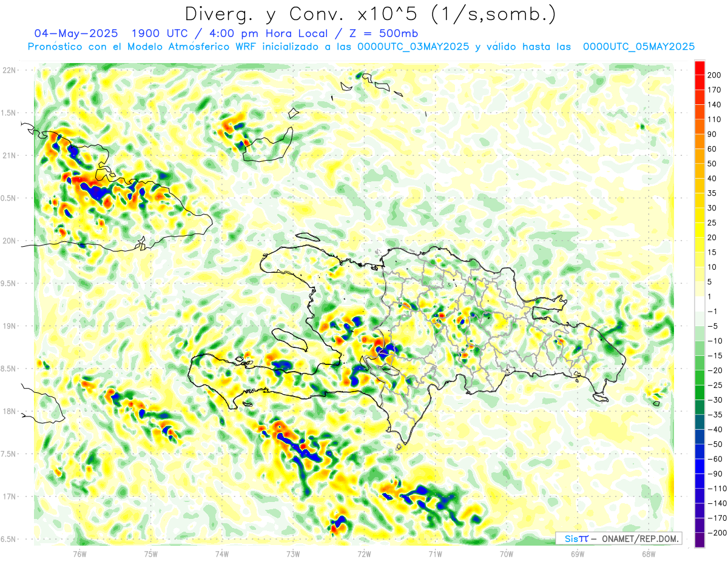Click the '-110' colorbar label
This screenshot has width=728, height=562.
718,489
